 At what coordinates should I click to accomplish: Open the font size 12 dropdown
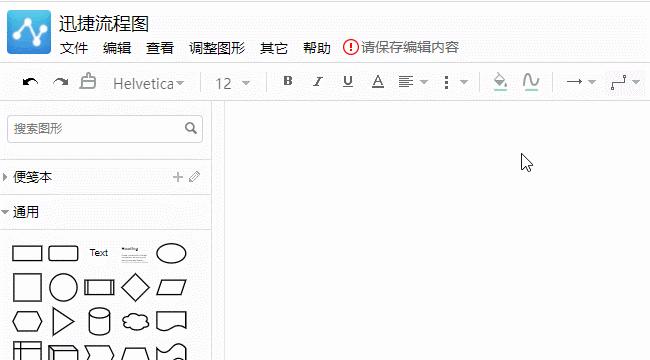coord(233,83)
